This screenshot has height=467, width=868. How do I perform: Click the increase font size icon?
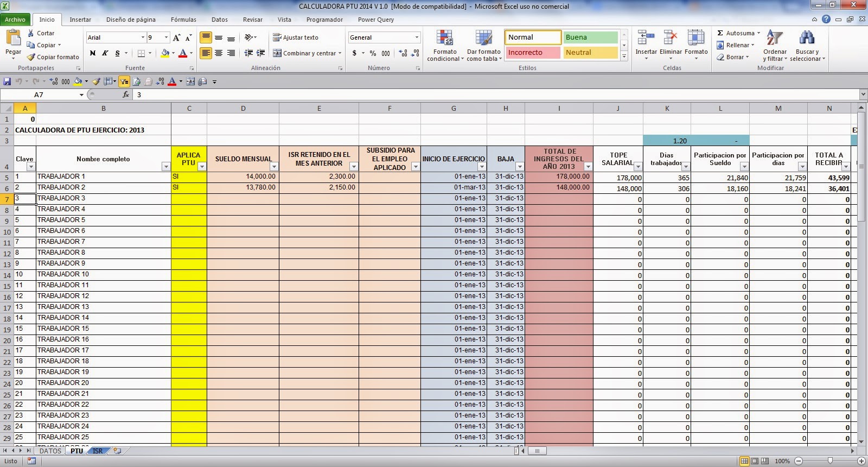tap(176, 37)
